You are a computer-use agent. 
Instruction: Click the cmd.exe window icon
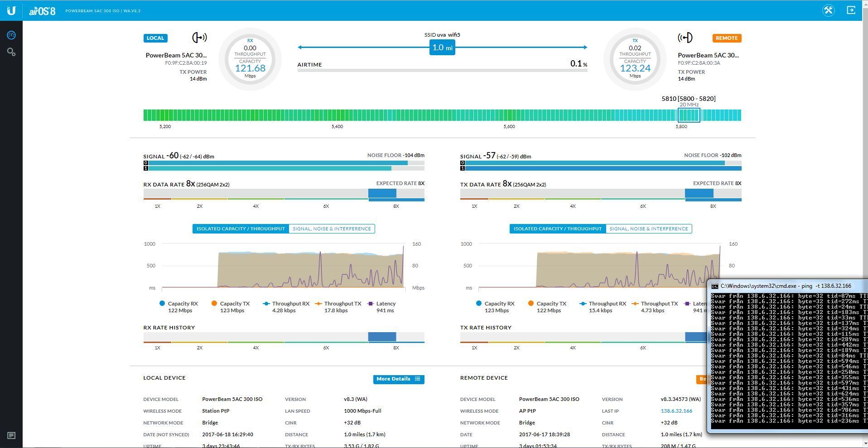pyautogui.click(x=714, y=286)
